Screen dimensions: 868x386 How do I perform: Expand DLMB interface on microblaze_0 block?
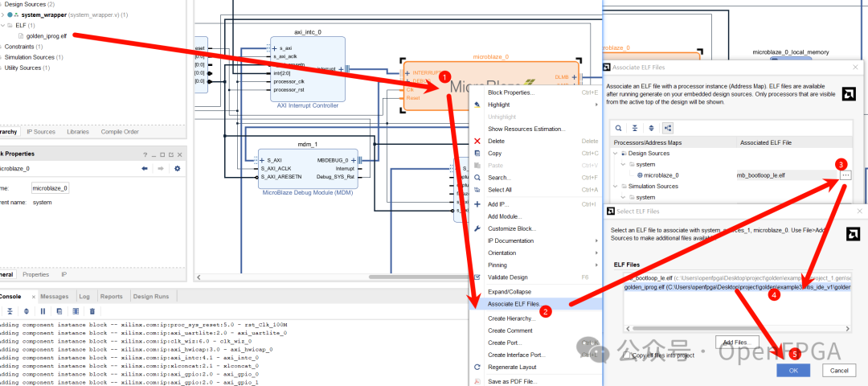point(574,77)
